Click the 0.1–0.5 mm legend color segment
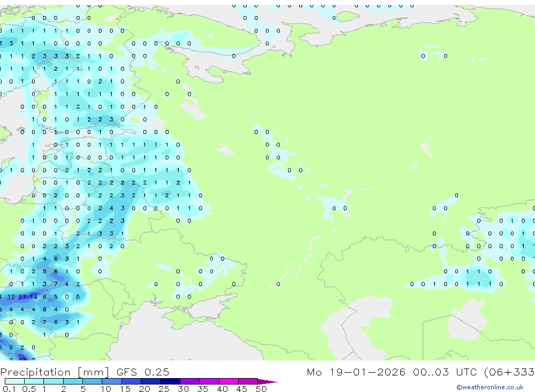 tap(14, 381)
